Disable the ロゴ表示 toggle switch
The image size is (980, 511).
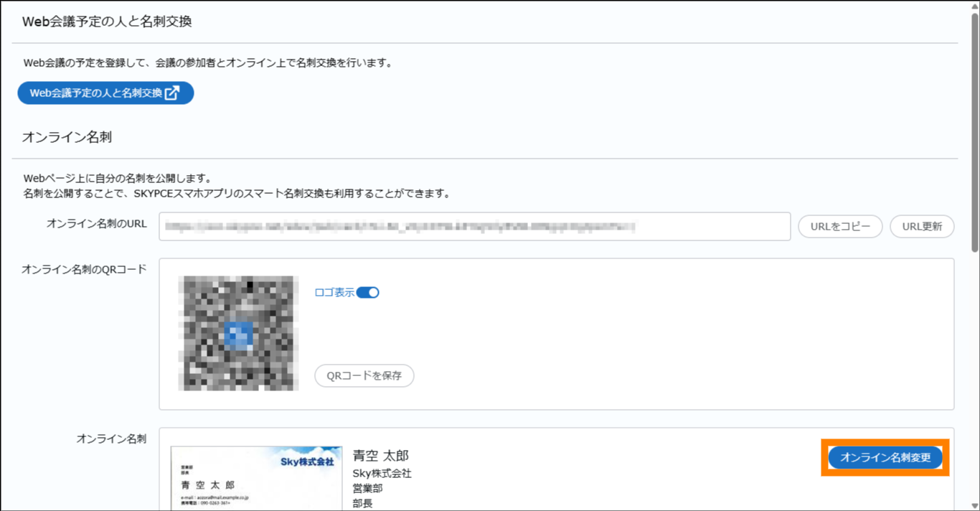(x=368, y=293)
